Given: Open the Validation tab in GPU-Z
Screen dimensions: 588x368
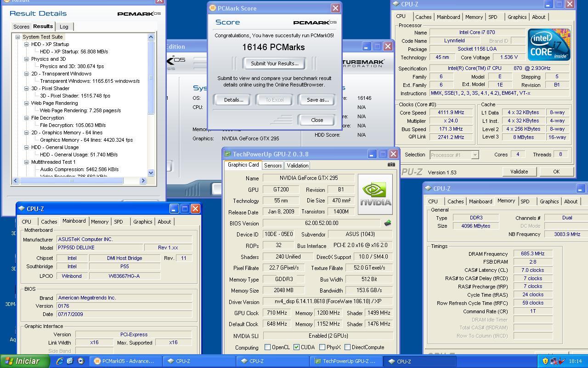Looking at the screenshot, I should [297, 166].
